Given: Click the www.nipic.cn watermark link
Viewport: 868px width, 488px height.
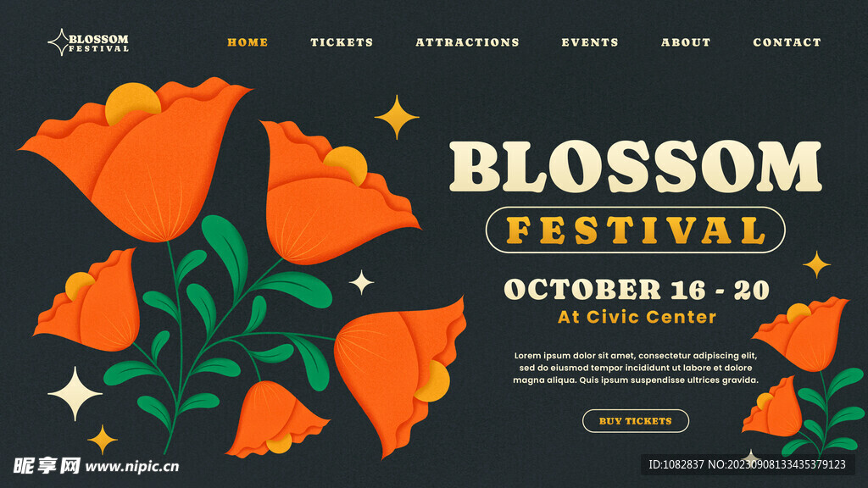Looking at the screenshot, I should point(132,467).
